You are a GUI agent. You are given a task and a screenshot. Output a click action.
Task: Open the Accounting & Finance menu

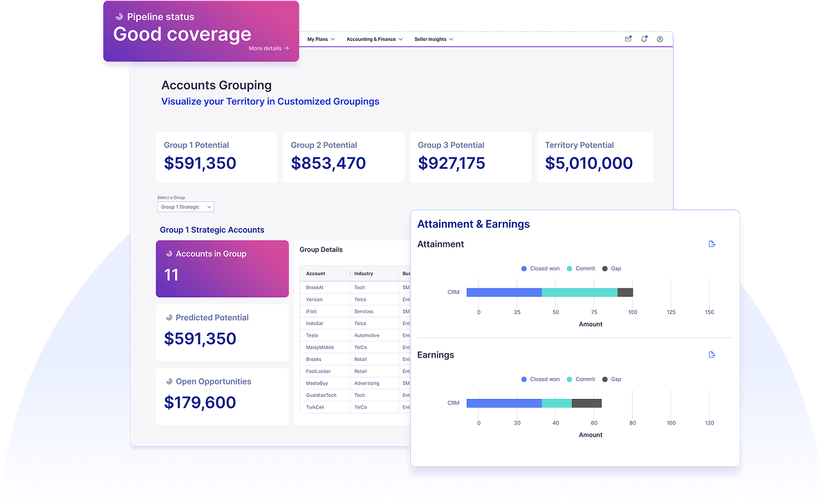point(375,39)
